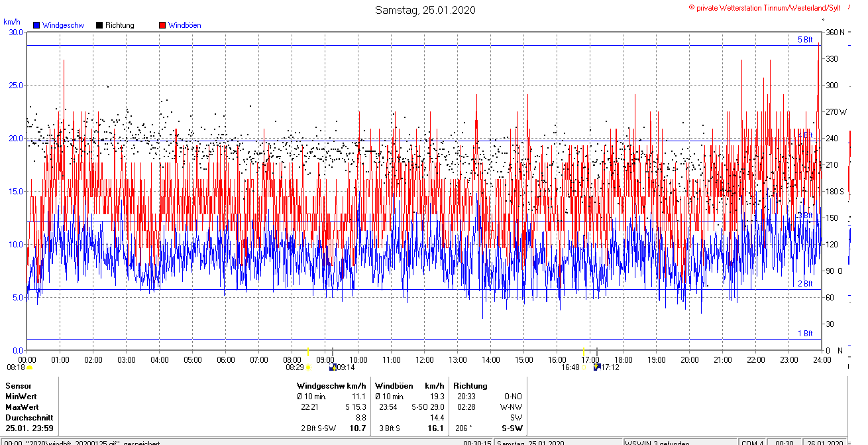Click the 20:33 direction time entry
This screenshot has height=445, width=868.
click(466, 396)
